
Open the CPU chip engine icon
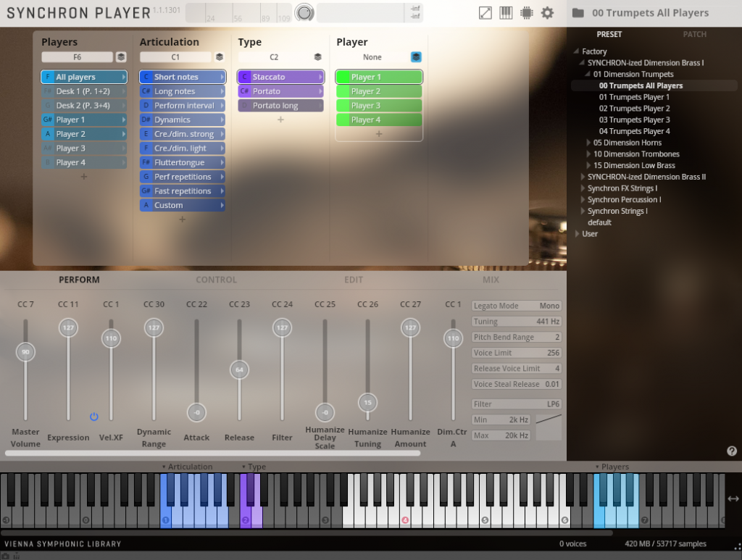pyautogui.click(x=526, y=13)
